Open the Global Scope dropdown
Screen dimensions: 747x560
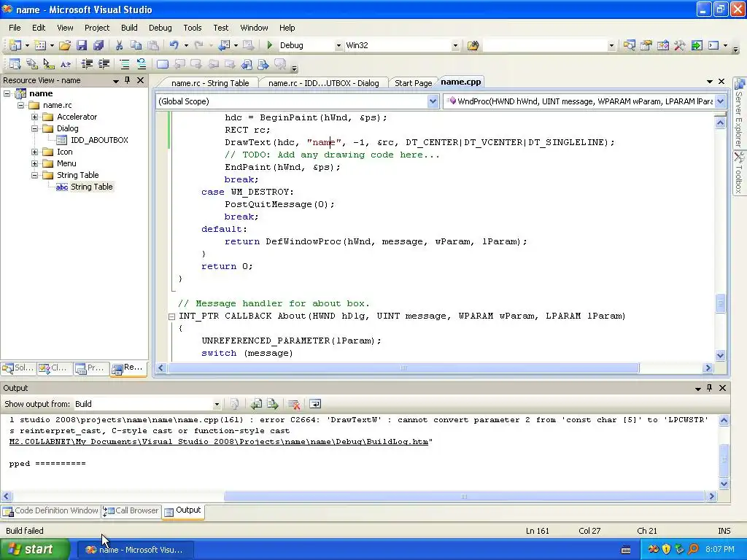[433, 101]
